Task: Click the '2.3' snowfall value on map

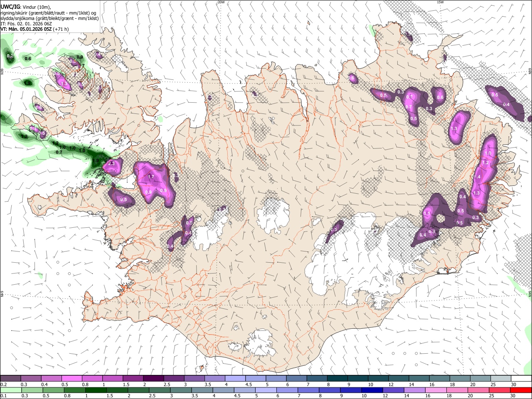Action: [111, 164]
